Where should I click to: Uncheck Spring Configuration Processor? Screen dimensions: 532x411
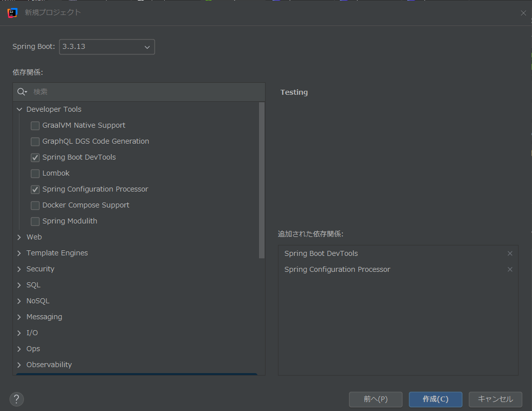tap(35, 189)
